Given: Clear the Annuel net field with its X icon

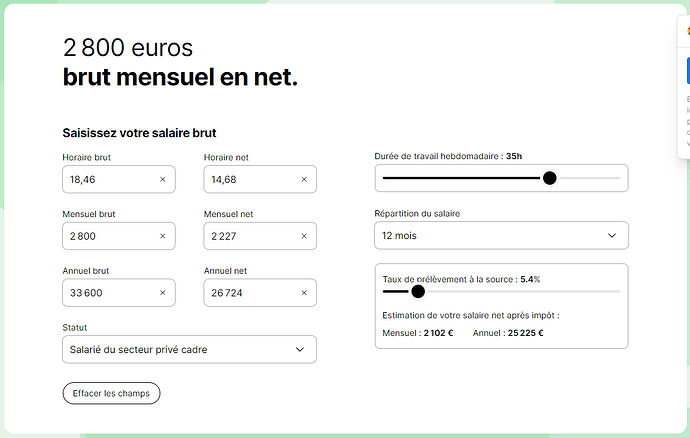Looking at the screenshot, I should pyautogui.click(x=304, y=293).
